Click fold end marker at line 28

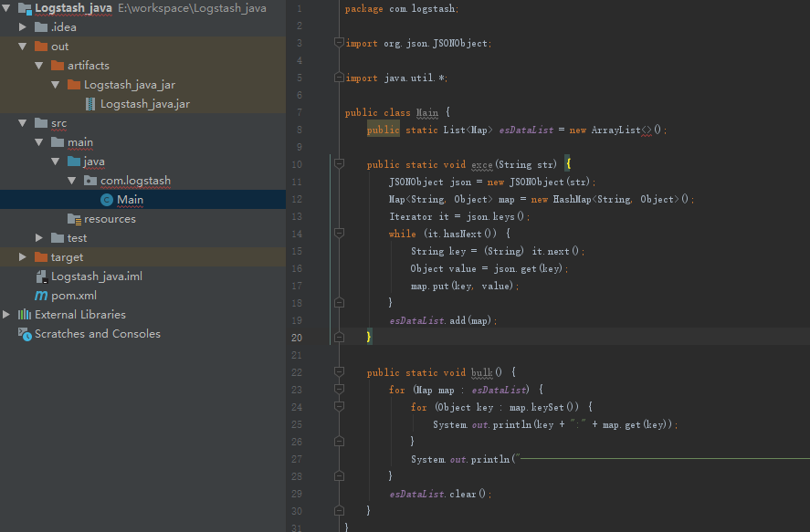pyautogui.click(x=339, y=475)
